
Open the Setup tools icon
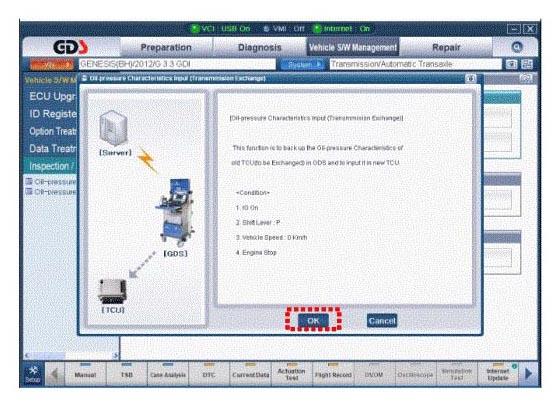(32, 374)
